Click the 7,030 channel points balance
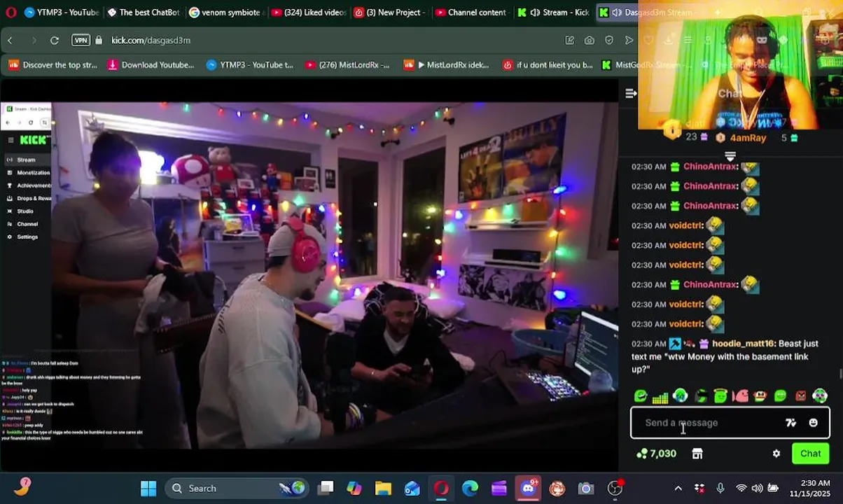This screenshot has height=504, width=843. [x=656, y=454]
